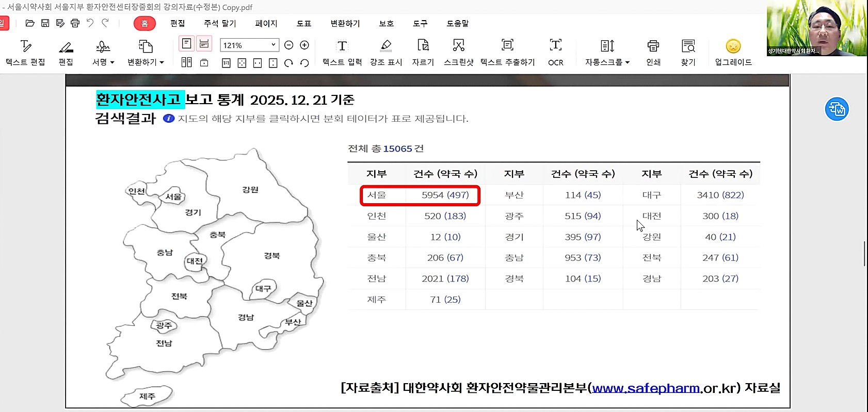The image size is (868, 412).
Task: Toggle single page view mode
Action: click(x=187, y=44)
